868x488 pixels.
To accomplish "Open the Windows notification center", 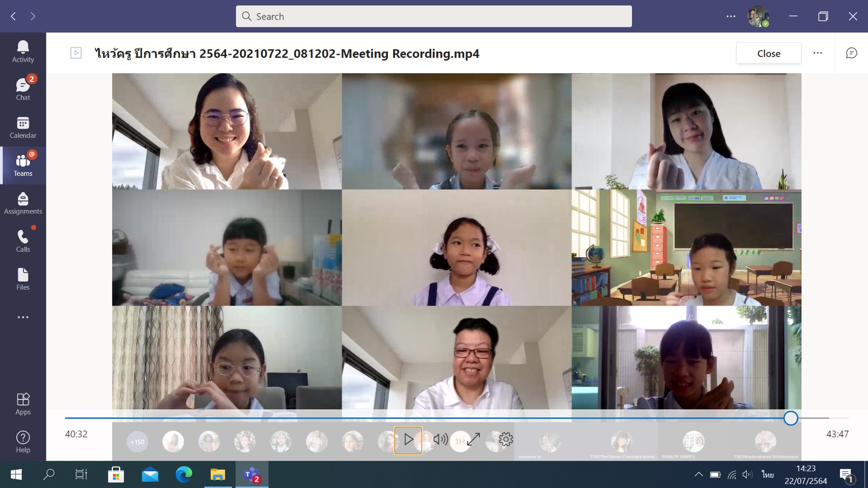I will [846, 475].
